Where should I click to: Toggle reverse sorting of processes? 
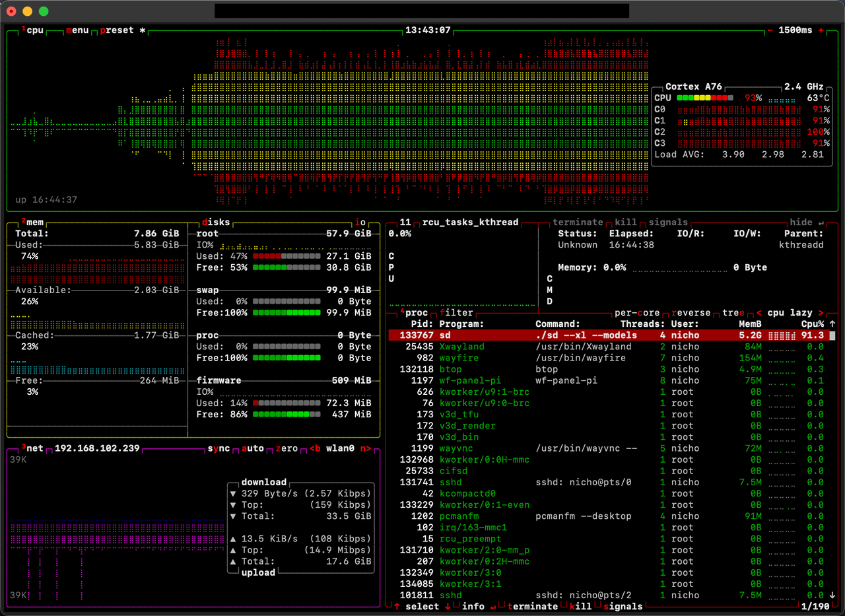(x=691, y=313)
